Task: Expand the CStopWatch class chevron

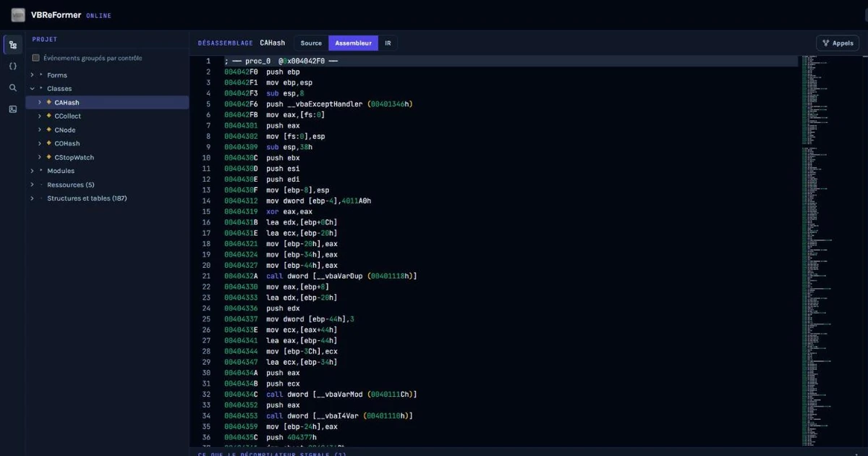Action: (39, 157)
